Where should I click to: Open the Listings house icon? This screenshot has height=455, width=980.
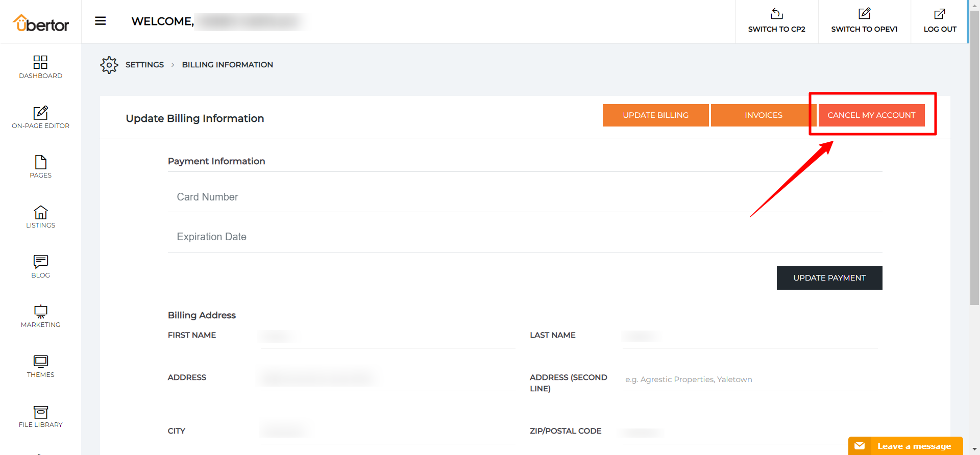tap(40, 212)
